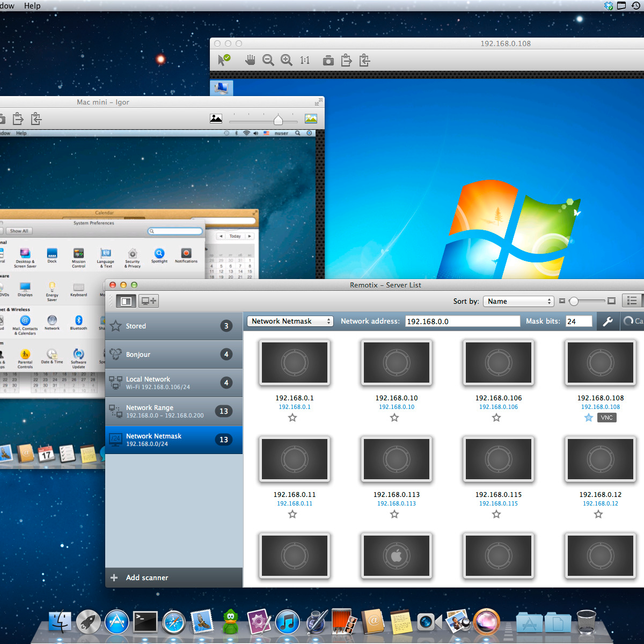The image size is (644, 644).
Task: Click send clipboard icon in Mac mini window
Action: 18,119
